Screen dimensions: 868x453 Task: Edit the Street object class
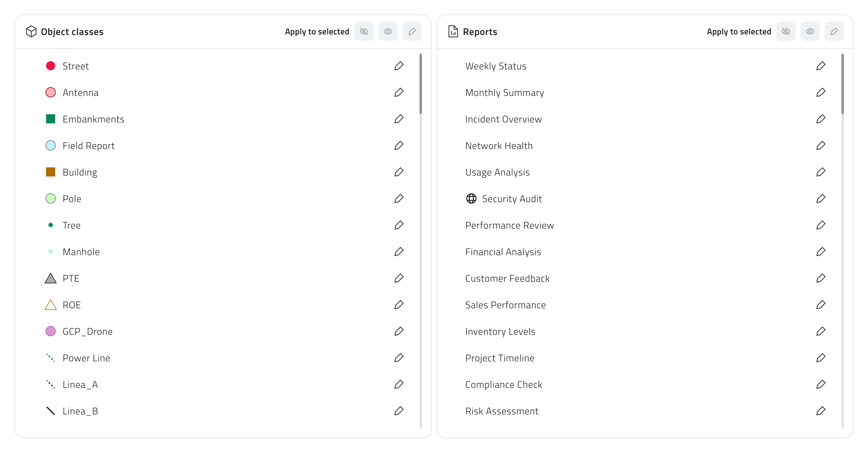click(x=399, y=66)
